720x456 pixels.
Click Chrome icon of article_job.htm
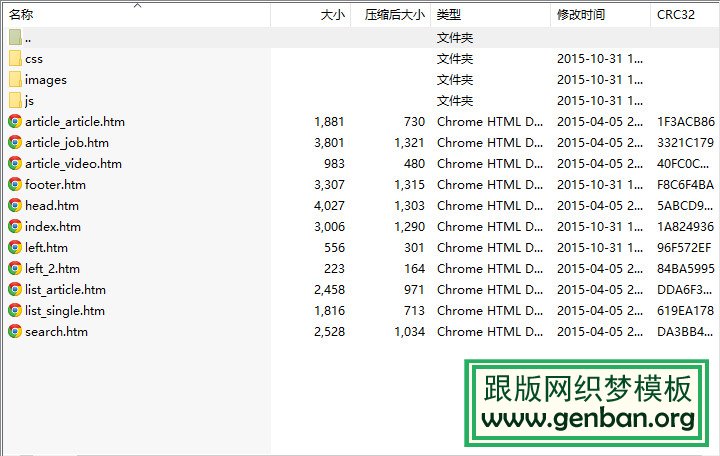point(15,142)
